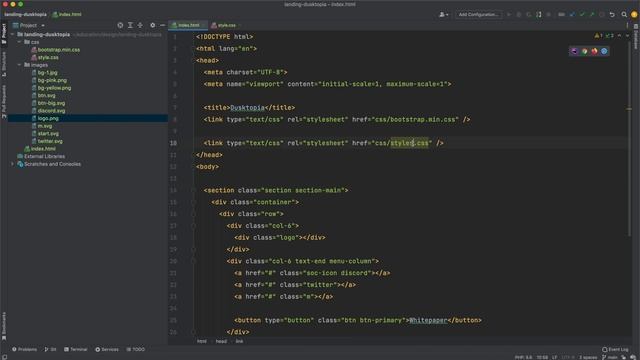640x360 pixels.
Task: Click the Dusktopia title text in code
Action: pyautogui.click(x=247, y=108)
